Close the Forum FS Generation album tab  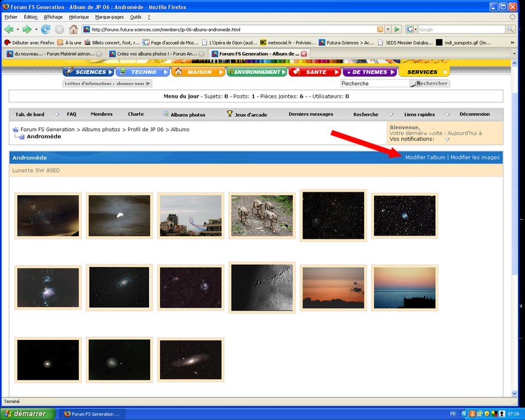tap(304, 54)
